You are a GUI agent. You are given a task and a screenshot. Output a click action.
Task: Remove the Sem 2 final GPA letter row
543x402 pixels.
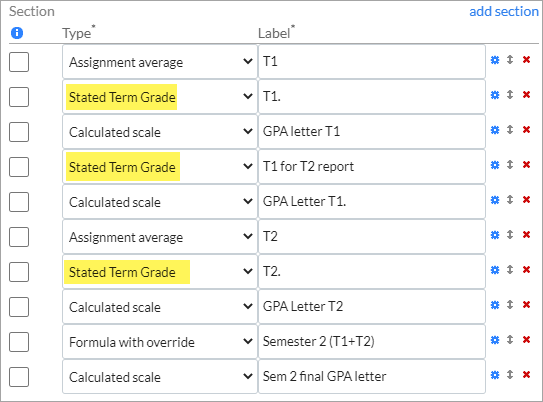pos(526,375)
